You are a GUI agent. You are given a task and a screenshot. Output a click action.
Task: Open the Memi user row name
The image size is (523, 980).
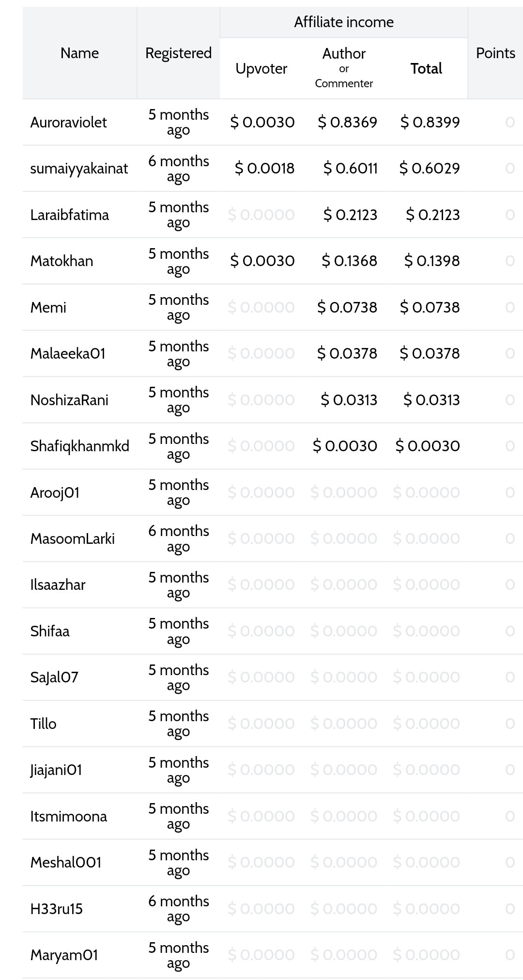tap(48, 307)
